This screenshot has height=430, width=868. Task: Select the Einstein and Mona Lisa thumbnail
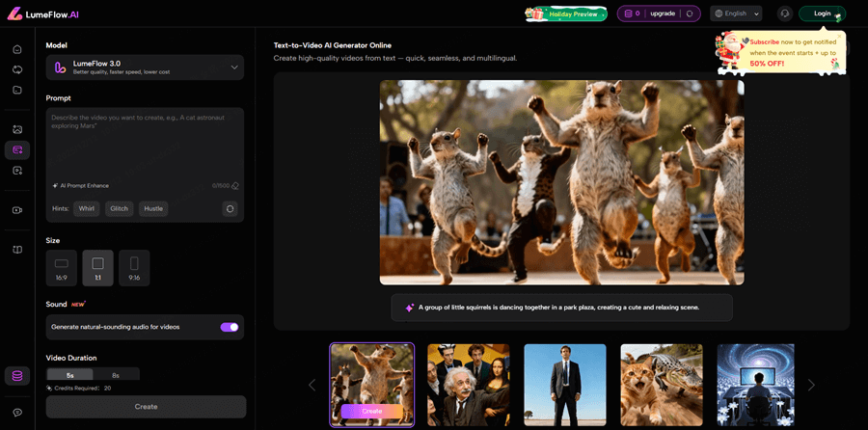[469, 385]
